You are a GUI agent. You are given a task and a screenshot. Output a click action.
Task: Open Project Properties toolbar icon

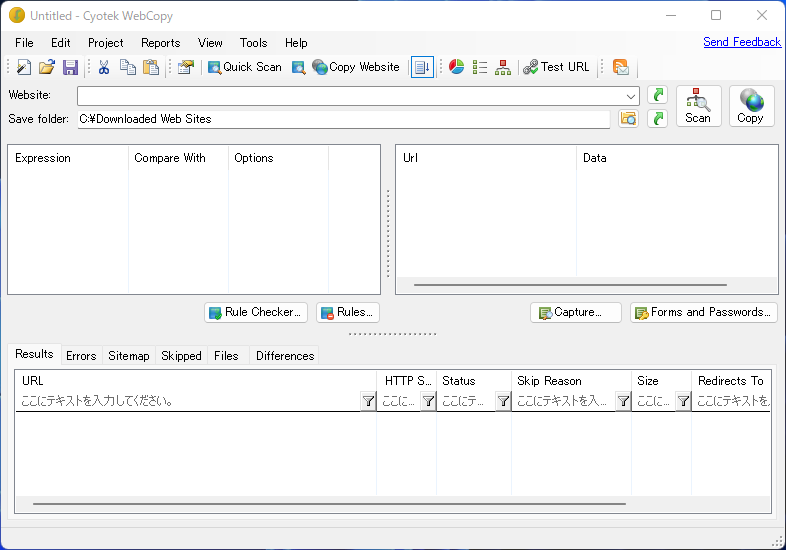[x=185, y=67]
